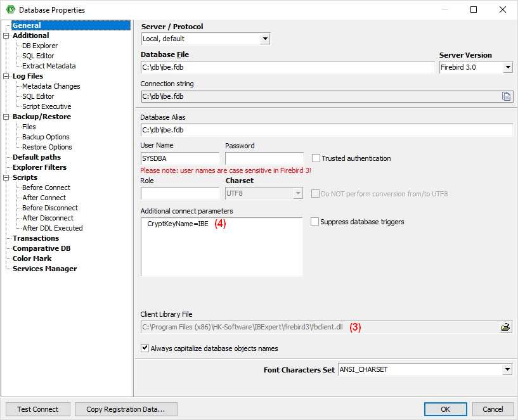Open Script Executive log settings

tap(46, 106)
